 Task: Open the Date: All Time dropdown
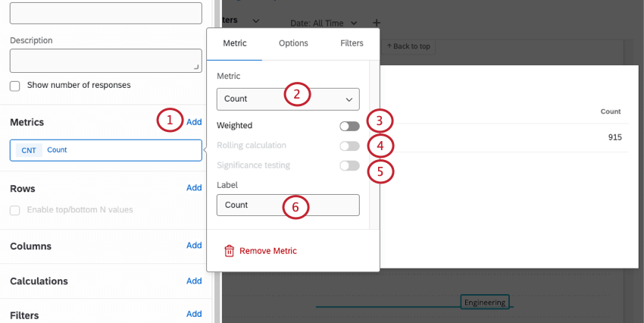coord(324,24)
